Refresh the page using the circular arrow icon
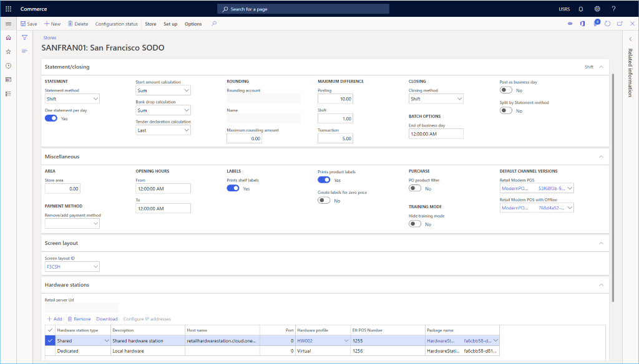 tap(607, 23)
